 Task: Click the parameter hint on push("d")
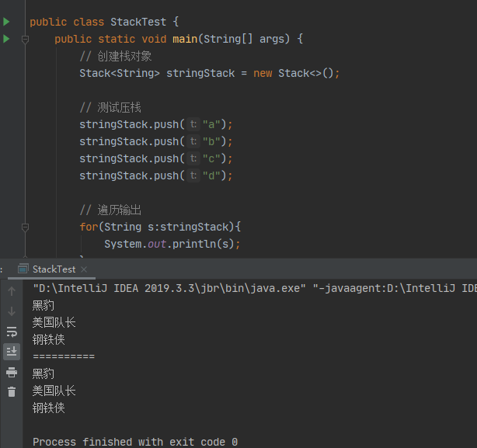(193, 175)
